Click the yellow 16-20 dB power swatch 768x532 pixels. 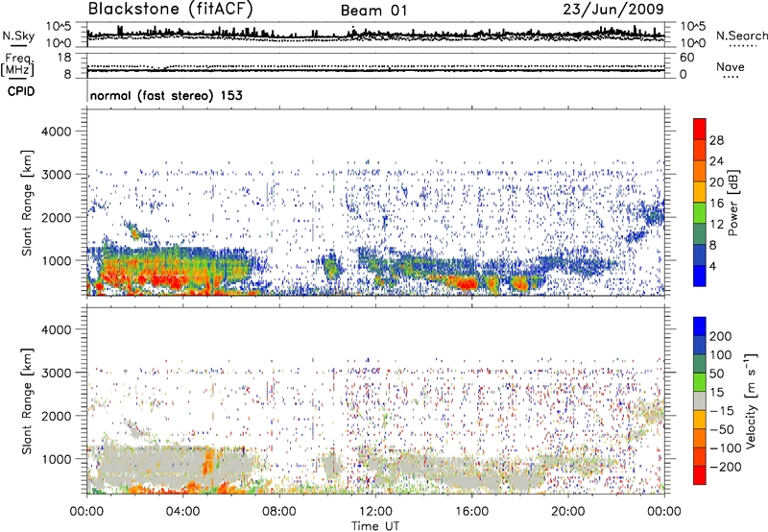700,192
